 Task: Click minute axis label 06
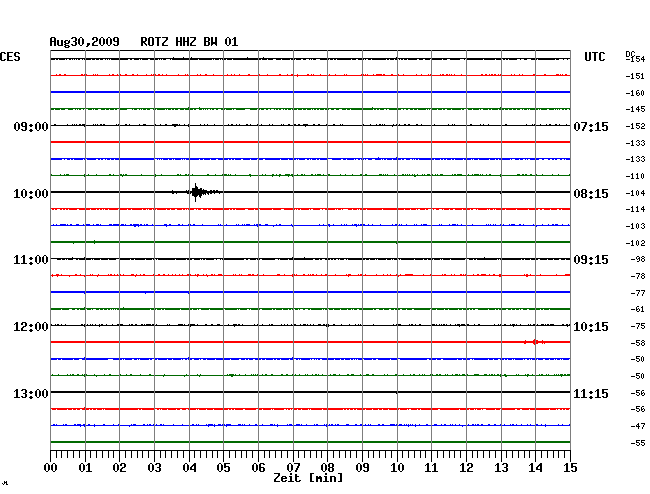[258, 468]
